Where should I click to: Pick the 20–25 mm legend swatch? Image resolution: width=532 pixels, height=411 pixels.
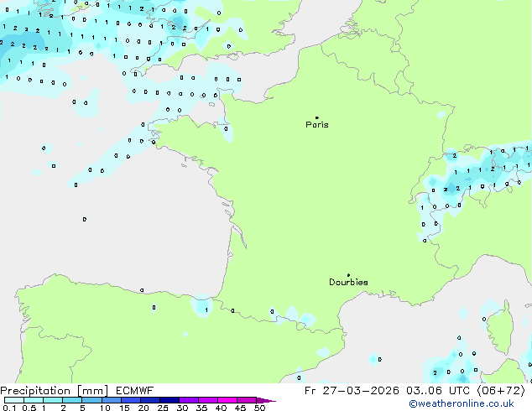coord(149,400)
